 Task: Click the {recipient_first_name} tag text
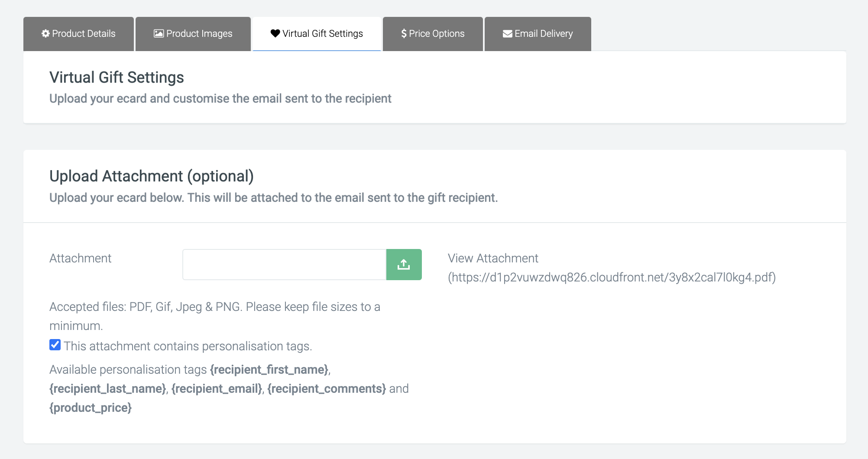point(269,369)
